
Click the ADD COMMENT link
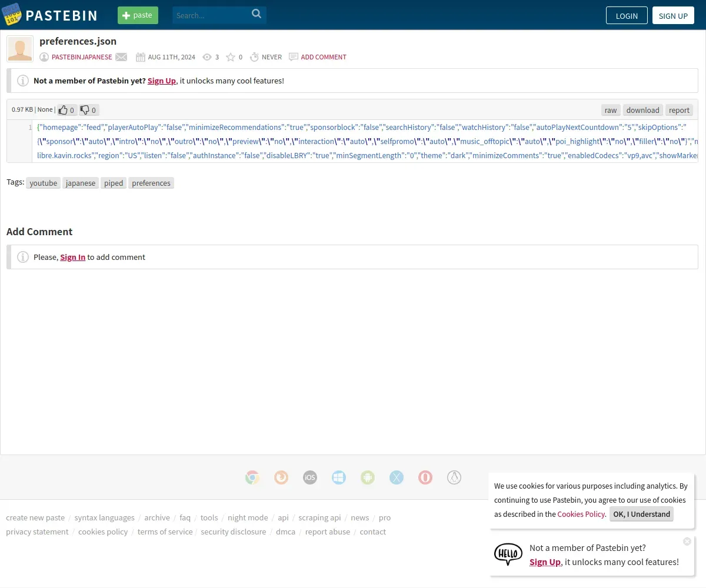coord(324,57)
